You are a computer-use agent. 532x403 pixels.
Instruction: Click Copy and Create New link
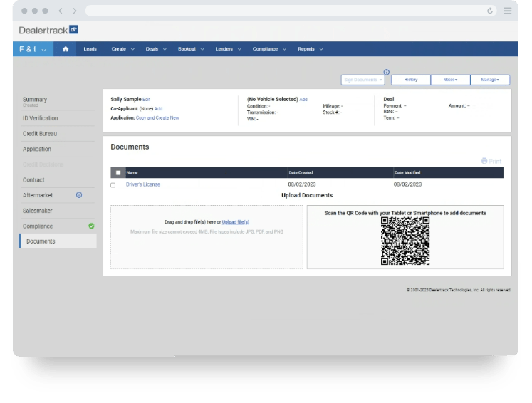[x=157, y=117]
